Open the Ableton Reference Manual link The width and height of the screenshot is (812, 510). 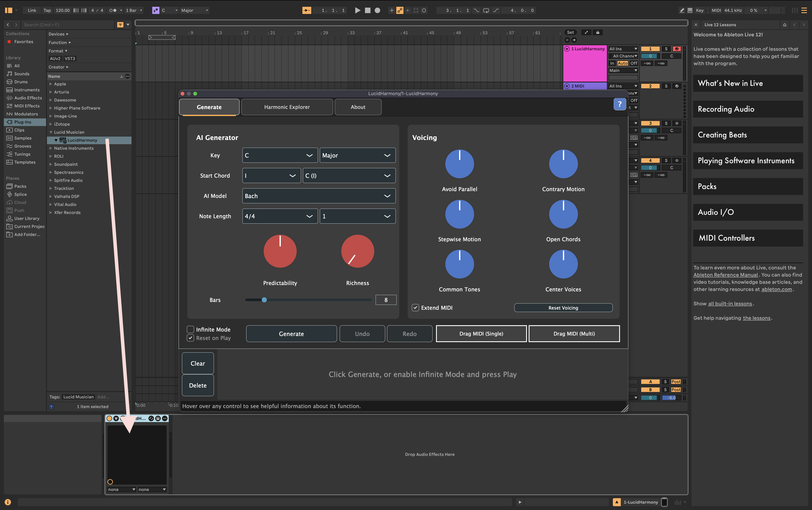725,275
